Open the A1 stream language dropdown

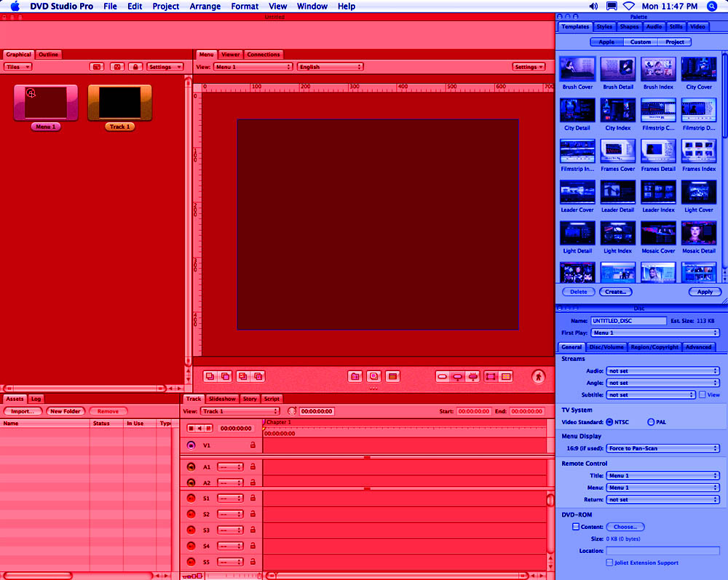click(230, 466)
